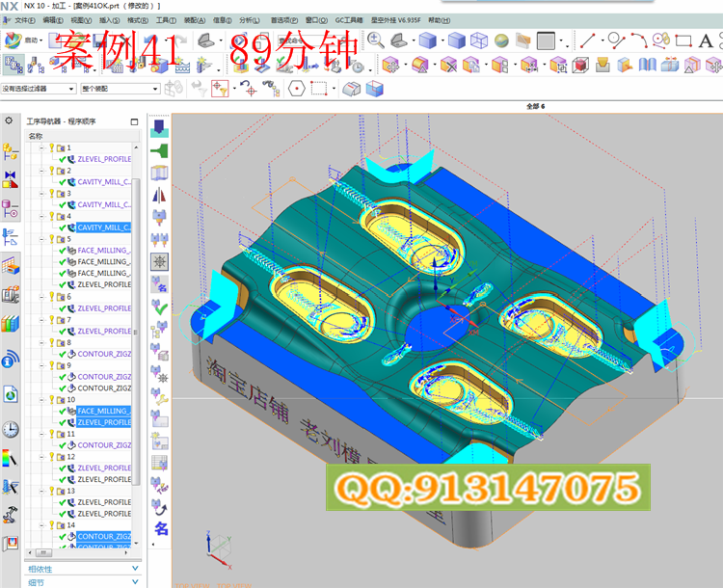Click the polygon selection hexagon icon
This screenshot has width=723, height=588.
click(x=297, y=89)
